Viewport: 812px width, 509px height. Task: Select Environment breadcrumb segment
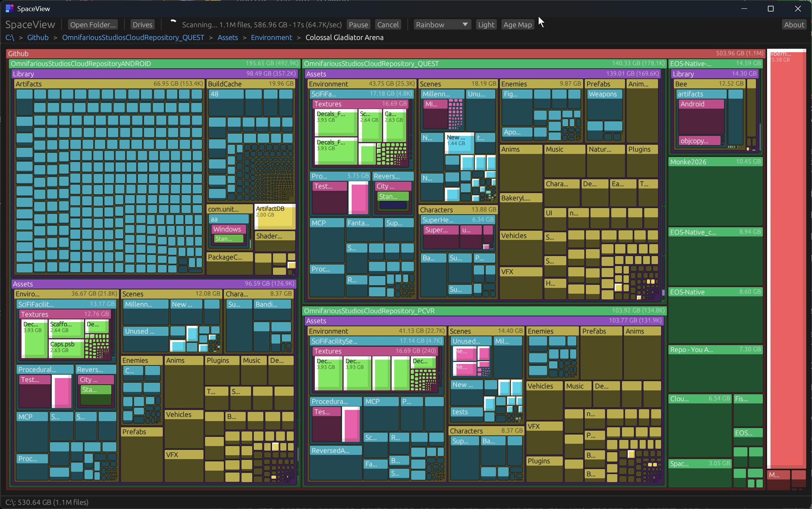(271, 37)
